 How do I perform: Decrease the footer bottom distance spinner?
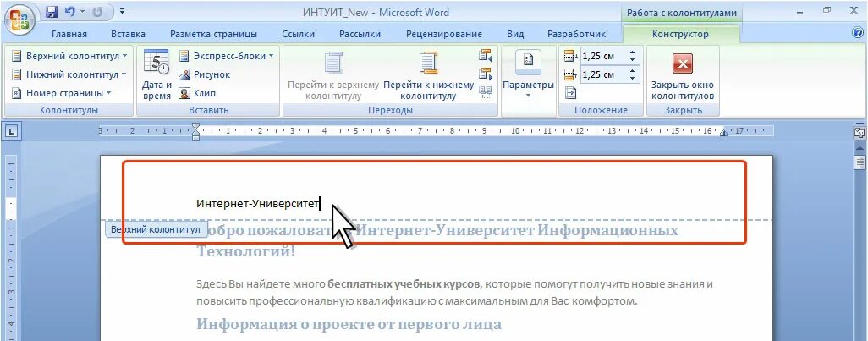632,78
